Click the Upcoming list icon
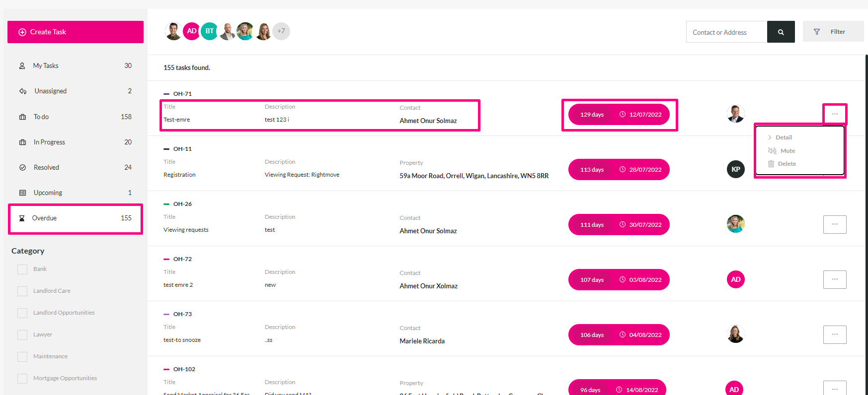This screenshot has width=868, height=395. 22,193
